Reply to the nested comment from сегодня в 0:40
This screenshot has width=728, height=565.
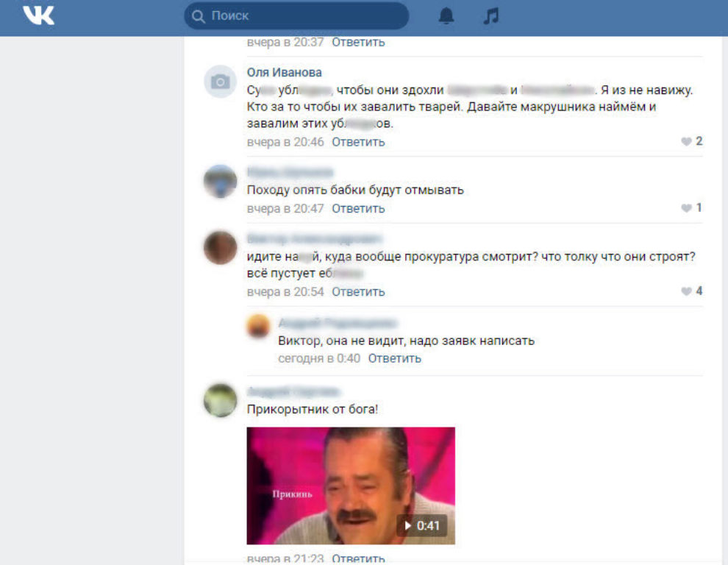(x=394, y=358)
